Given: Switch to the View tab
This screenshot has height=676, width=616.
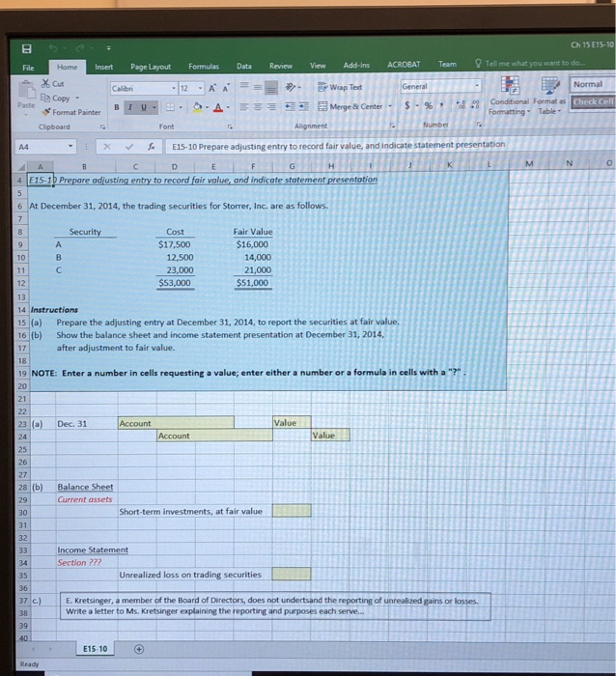Looking at the screenshot, I should point(318,66).
